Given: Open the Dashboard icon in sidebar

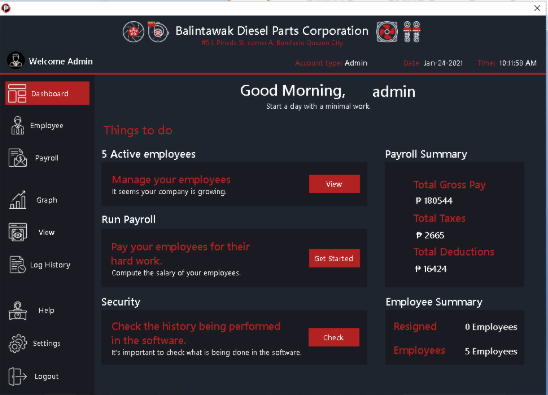Looking at the screenshot, I should pyautogui.click(x=17, y=93).
